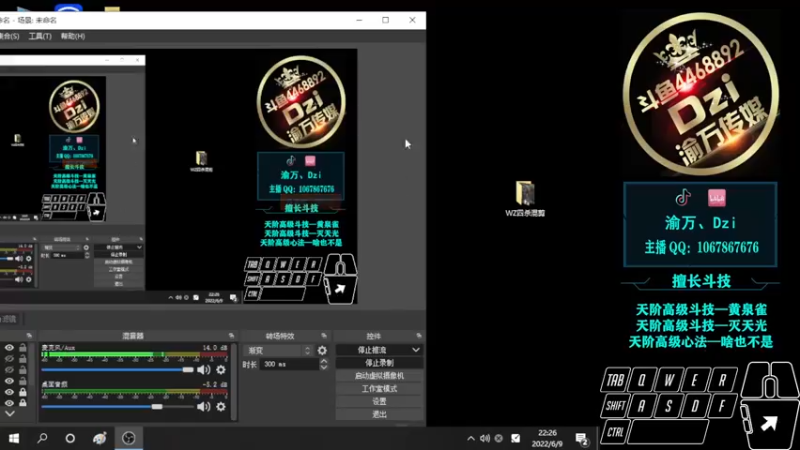Click the gray X tray icon
Screen dimensions: 800x450
tap(499, 438)
